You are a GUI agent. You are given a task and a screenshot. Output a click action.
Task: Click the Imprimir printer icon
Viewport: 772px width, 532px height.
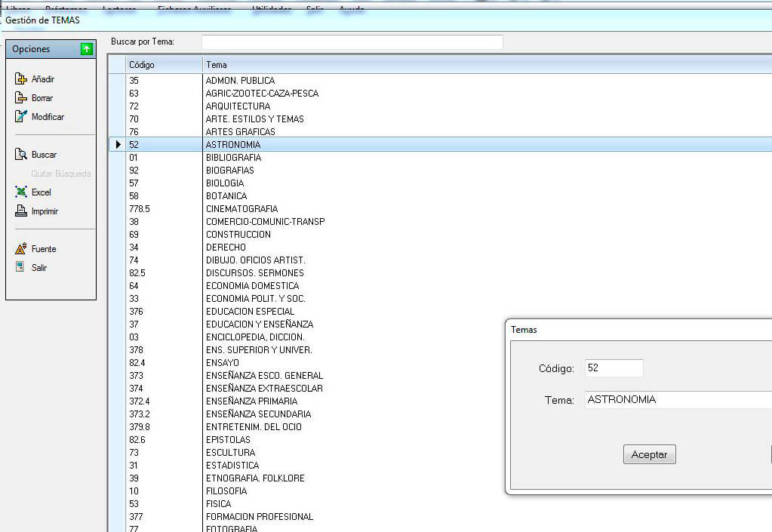pos(21,211)
